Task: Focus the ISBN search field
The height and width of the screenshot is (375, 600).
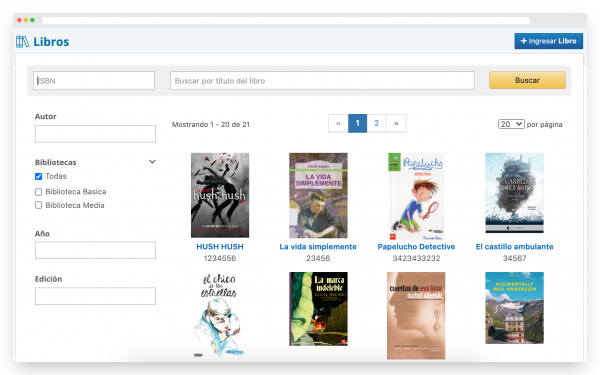Action: click(x=94, y=81)
